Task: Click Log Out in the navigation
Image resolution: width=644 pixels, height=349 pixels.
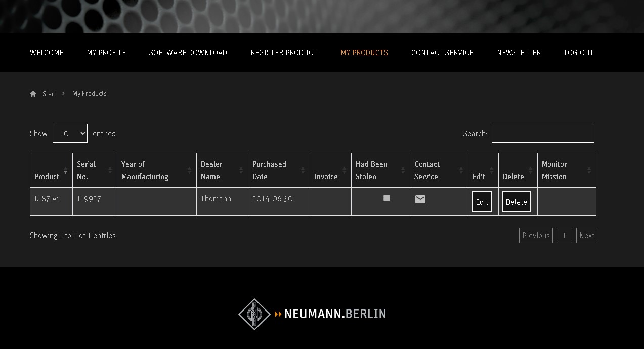Action: (579, 53)
